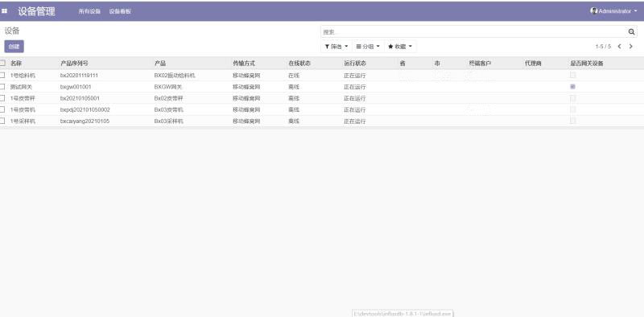
Task: Select the 1号皮带机 row checkbox
Action: point(2,109)
